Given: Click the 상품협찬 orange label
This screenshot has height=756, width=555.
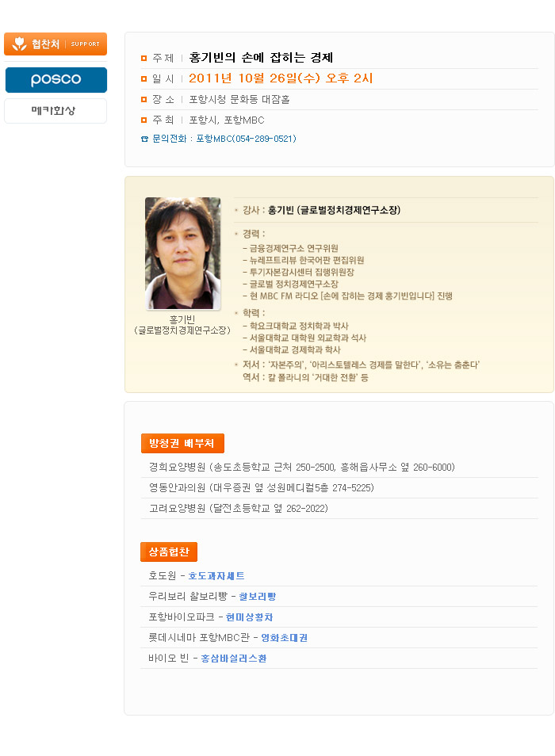Looking at the screenshot, I should (169, 552).
